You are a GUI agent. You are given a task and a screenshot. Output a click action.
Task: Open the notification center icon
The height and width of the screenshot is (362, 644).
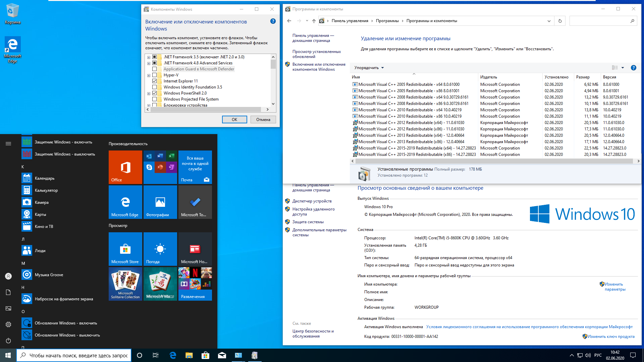633,355
